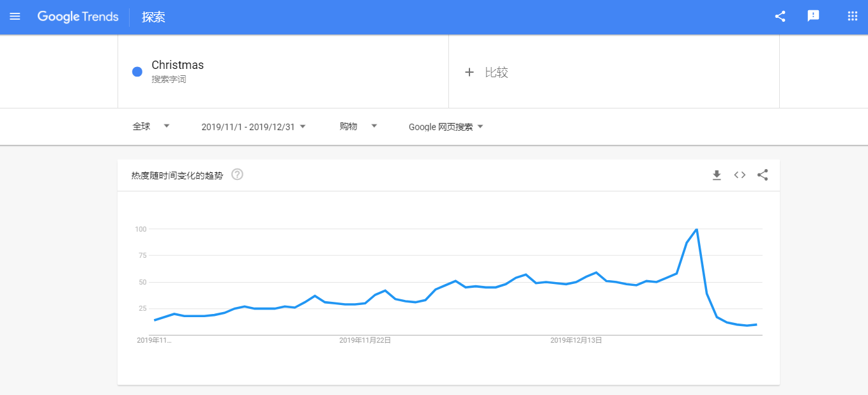Expand the 全球 region dropdown

151,126
